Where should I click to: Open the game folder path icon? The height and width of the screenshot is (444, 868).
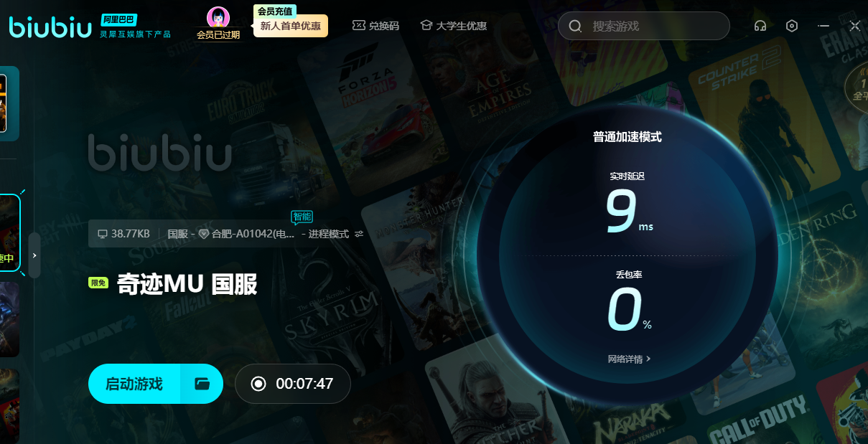[x=202, y=384]
